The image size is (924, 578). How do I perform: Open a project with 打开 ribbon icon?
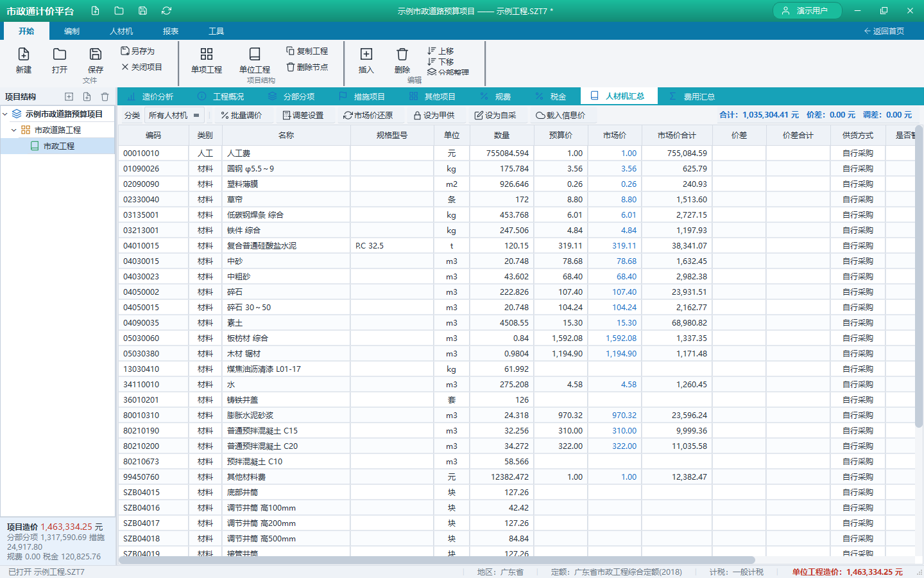point(60,60)
